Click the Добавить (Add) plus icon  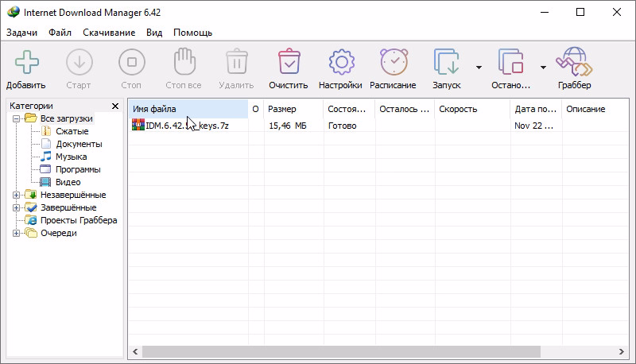pos(25,62)
